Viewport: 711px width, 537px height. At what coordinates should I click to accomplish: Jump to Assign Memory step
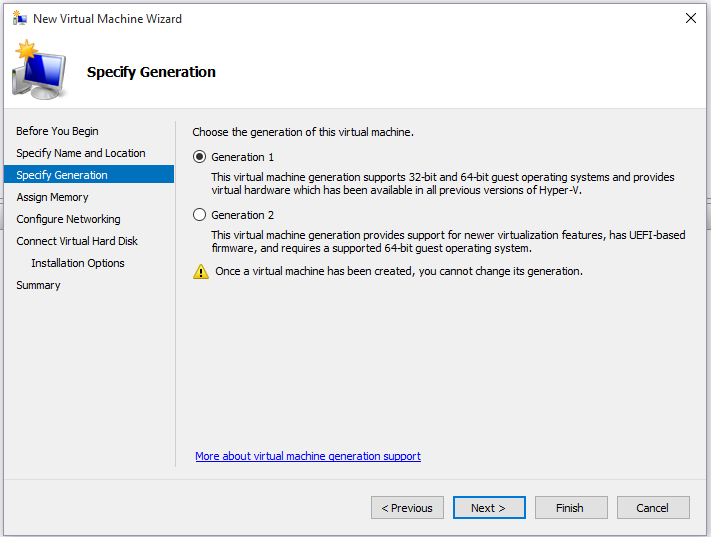tap(52, 197)
